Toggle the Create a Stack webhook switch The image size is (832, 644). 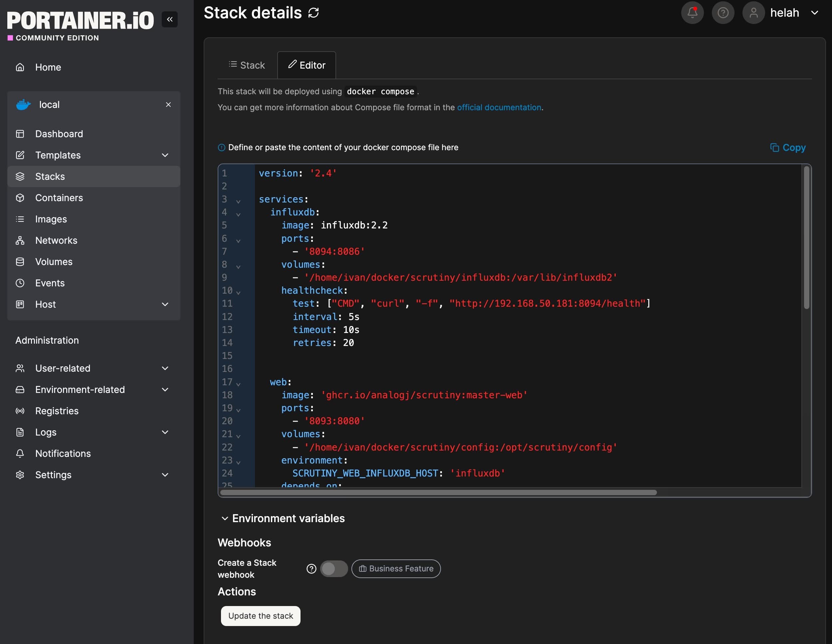(x=334, y=568)
